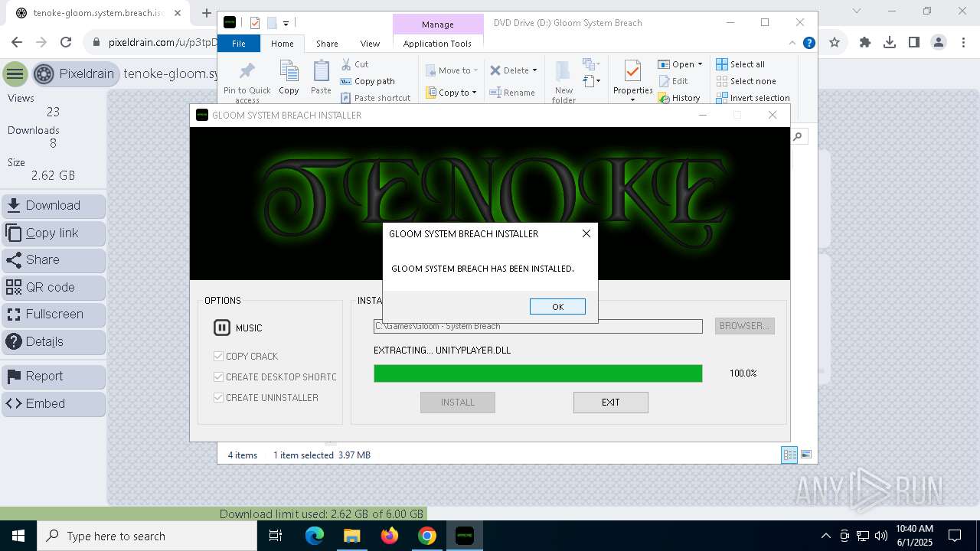The width and height of the screenshot is (980, 551).
Task: Click Rename in the ribbon
Action: [512, 93]
